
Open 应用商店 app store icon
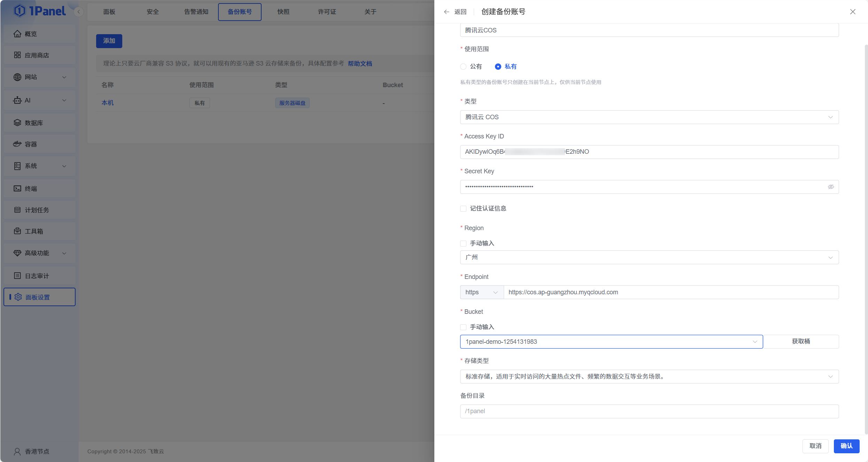(x=17, y=55)
